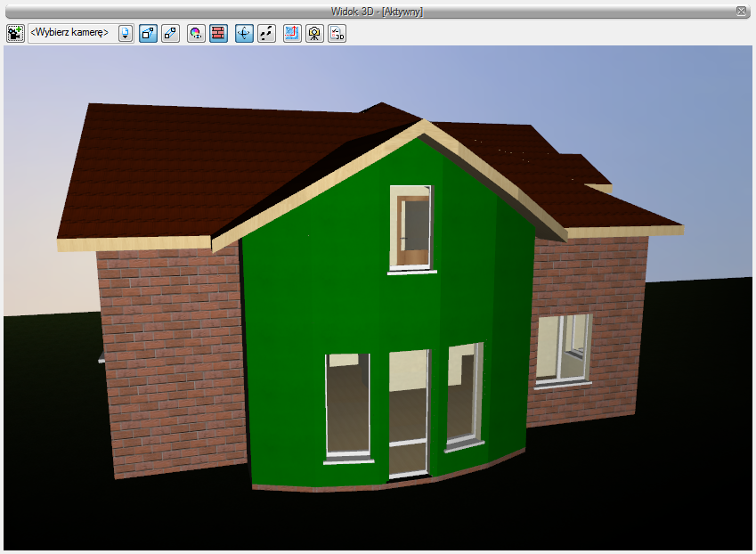Select the walk path footsteps tool
The height and width of the screenshot is (554, 756).
[x=266, y=33]
